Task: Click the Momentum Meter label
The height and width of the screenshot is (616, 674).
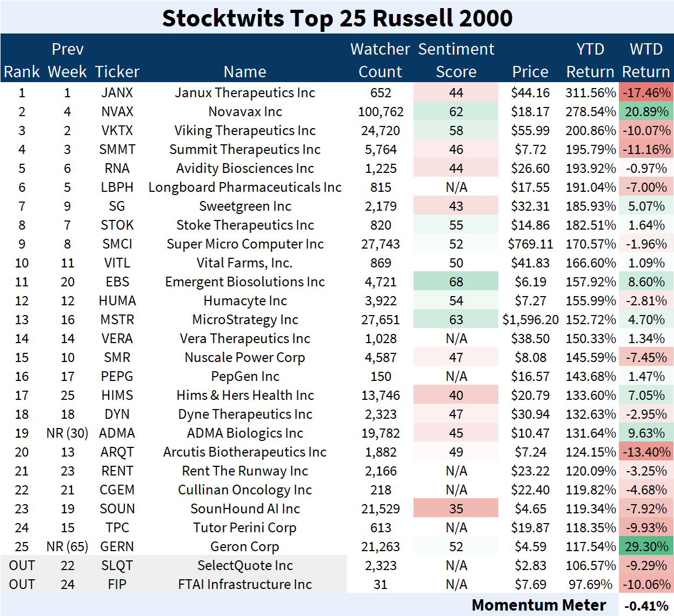Action: [538, 605]
